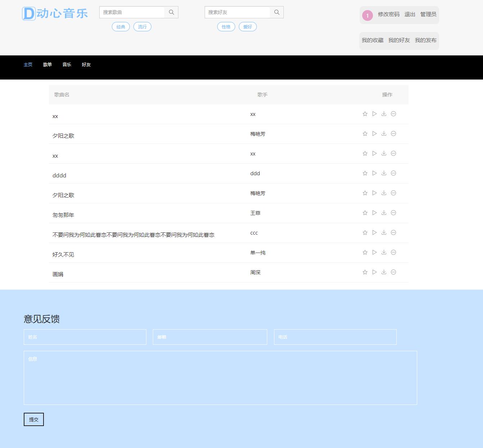Favorite 夕阳之歌 using its star icon
Viewport: 483px width, 448px height.
coord(365,134)
